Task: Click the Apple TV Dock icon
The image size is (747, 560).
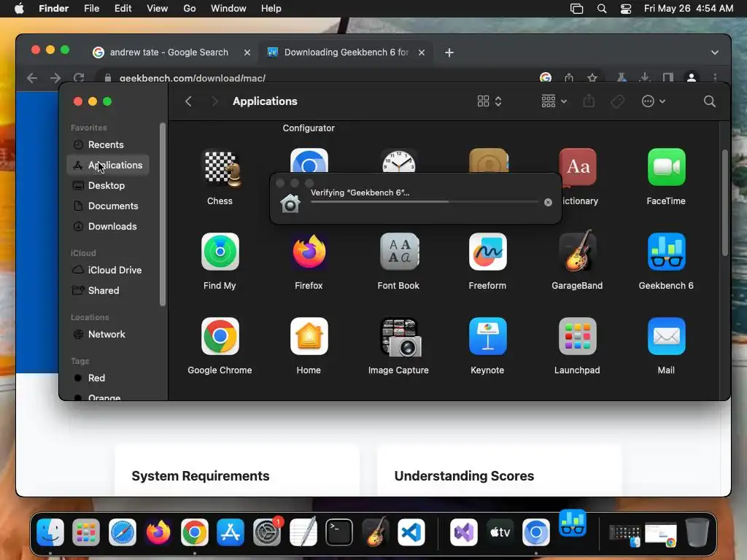Action: click(x=500, y=532)
